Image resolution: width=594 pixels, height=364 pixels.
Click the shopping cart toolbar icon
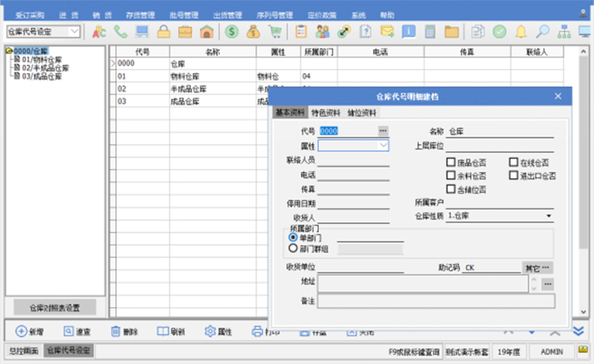point(275,31)
